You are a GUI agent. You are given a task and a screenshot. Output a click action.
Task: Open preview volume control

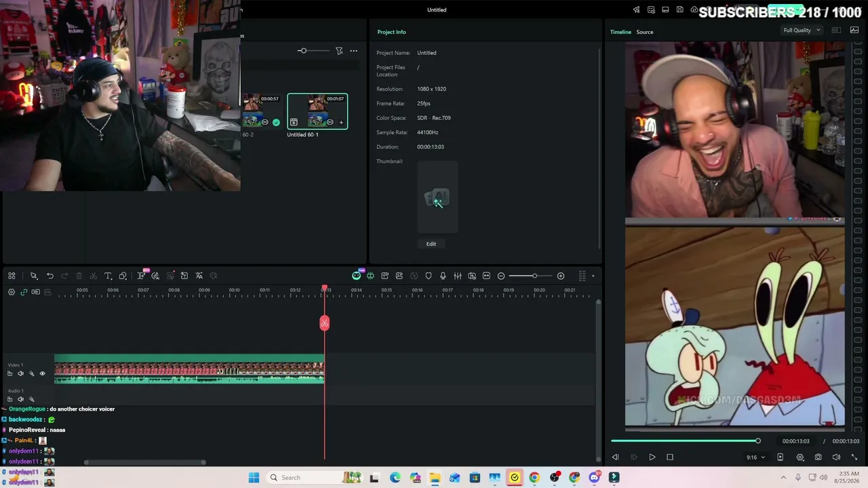pyautogui.click(x=836, y=457)
